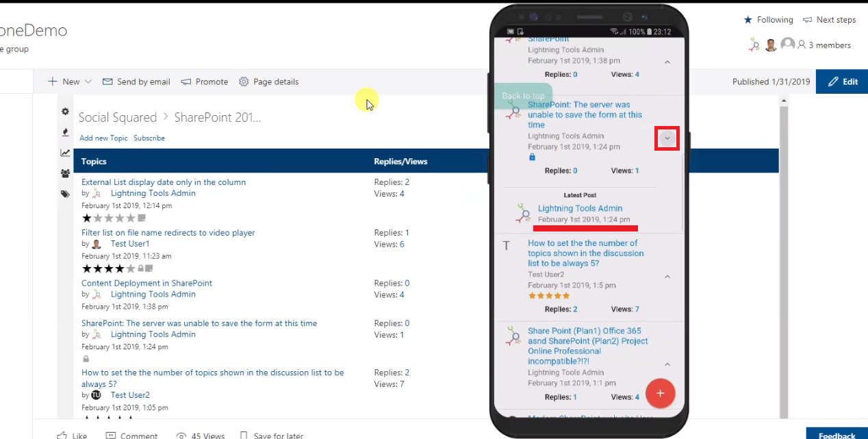Click the group users icon in forum sidebar
This screenshot has width=868, height=439.
[x=65, y=173]
